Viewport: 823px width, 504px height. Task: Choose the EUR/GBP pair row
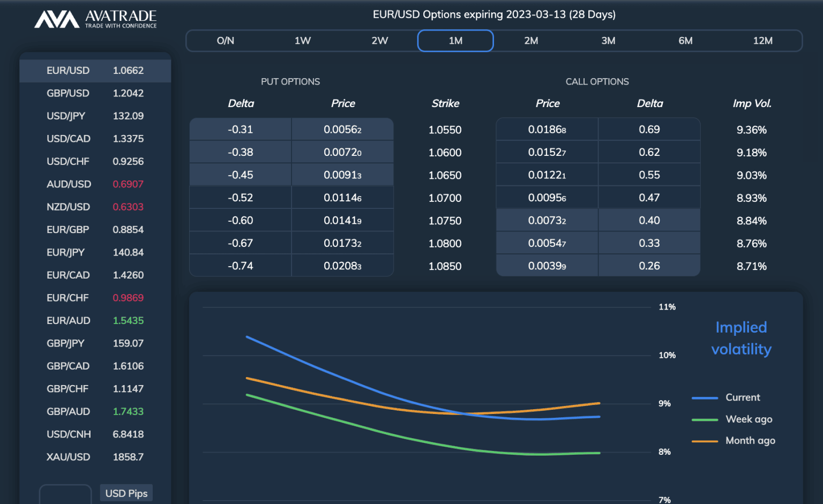(x=95, y=230)
